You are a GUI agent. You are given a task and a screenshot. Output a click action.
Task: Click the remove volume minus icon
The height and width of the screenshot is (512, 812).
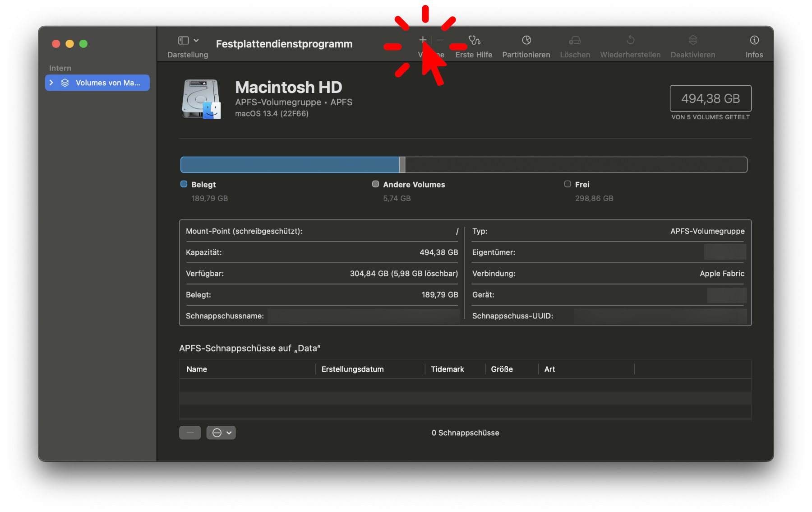coord(440,40)
